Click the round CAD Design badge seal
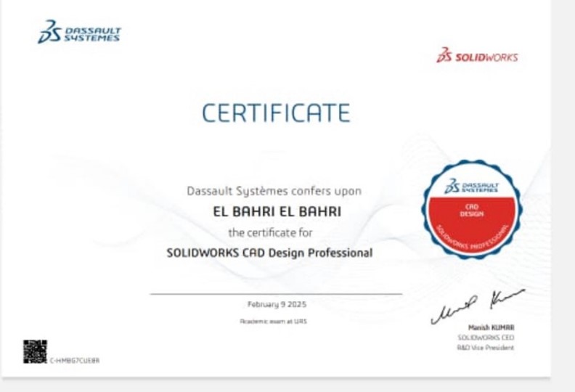Screen dimensions: 575x392 coord(471,210)
